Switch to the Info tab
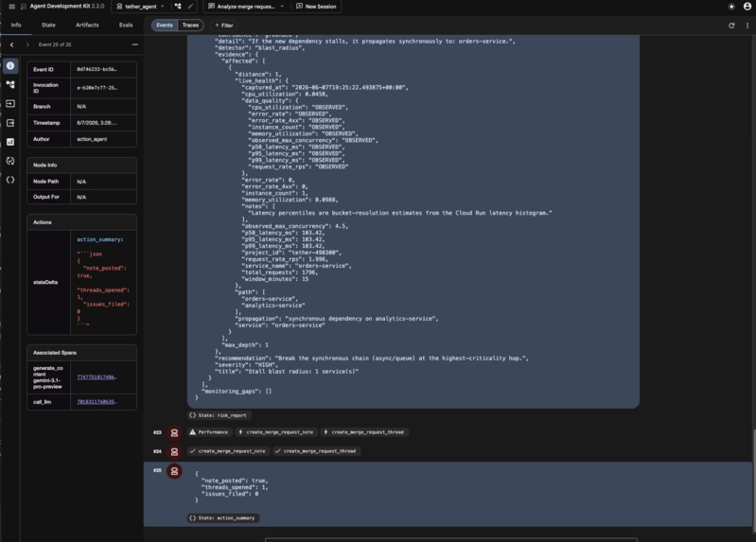The height and width of the screenshot is (542, 756). (16, 26)
